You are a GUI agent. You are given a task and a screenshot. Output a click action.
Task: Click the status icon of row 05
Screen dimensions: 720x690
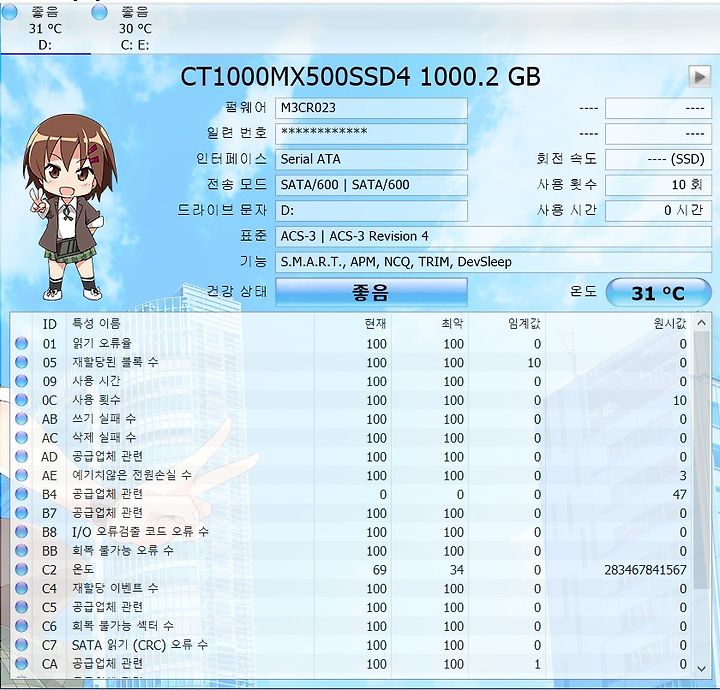coord(21,362)
